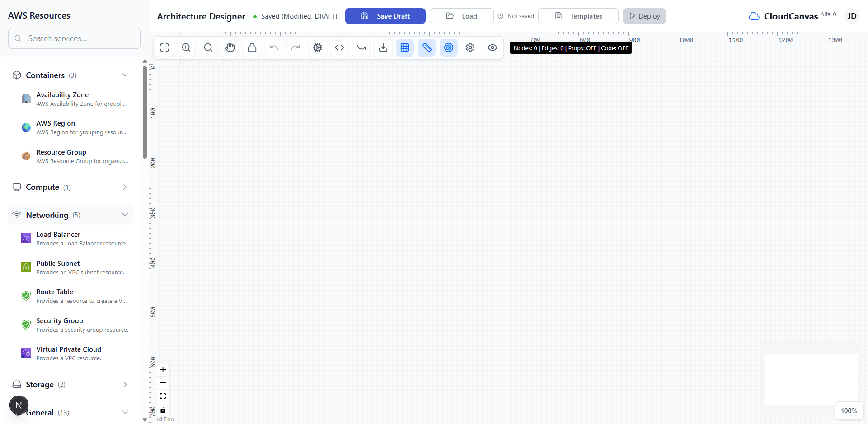
Task: Toggle the ruler tool button
Action: click(427, 48)
